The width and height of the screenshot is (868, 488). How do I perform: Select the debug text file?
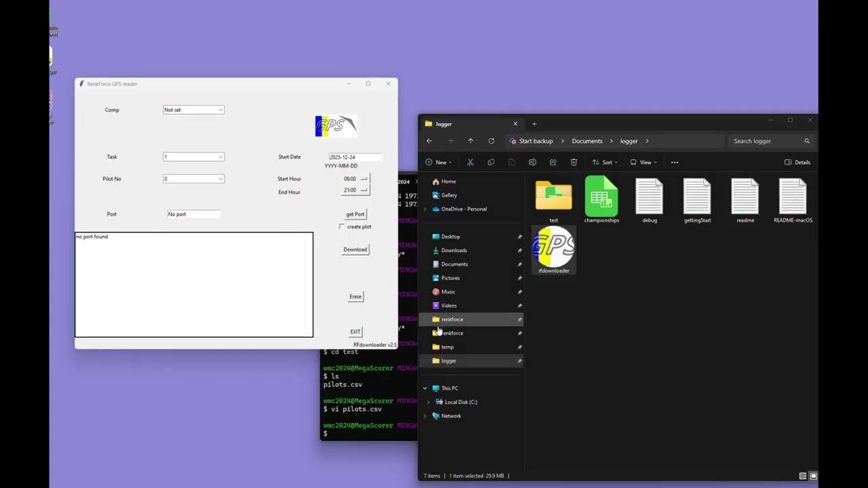[x=650, y=199]
